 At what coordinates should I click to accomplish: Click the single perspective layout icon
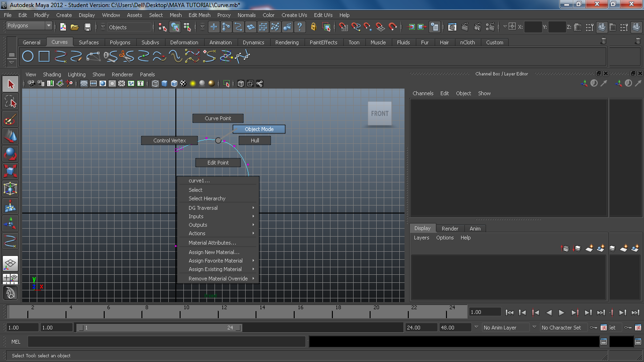(10, 263)
